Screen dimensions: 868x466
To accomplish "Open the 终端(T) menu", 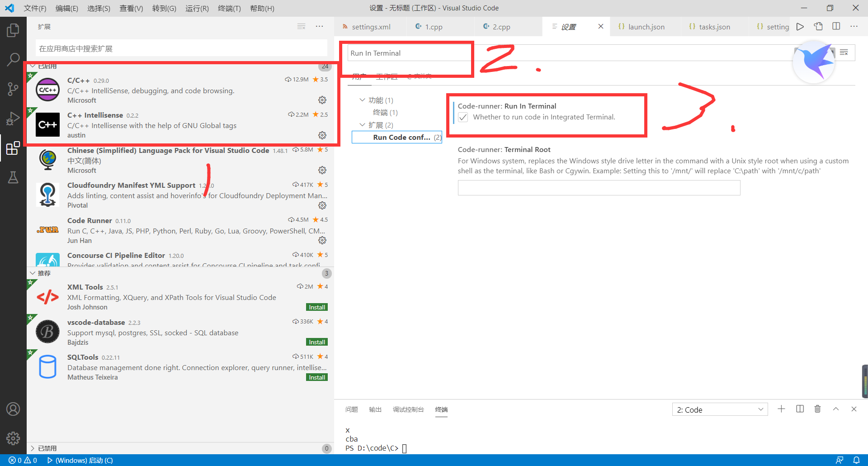I will (229, 8).
